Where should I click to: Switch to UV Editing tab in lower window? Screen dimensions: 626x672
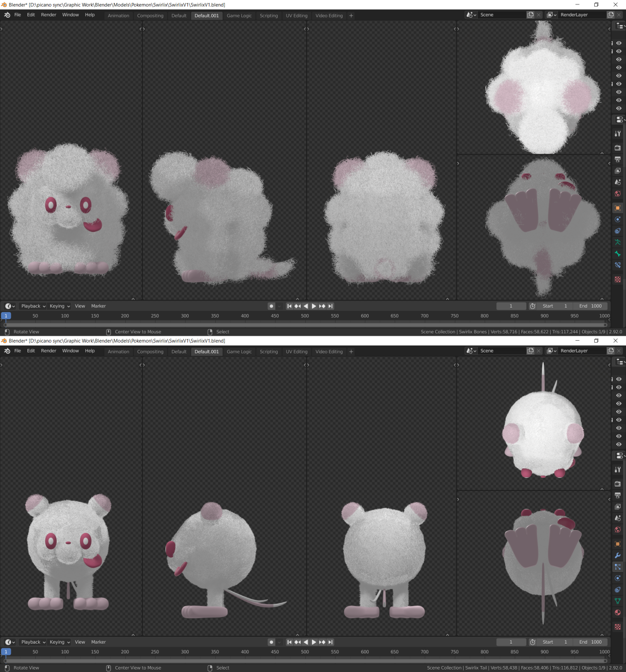tap(296, 352)
